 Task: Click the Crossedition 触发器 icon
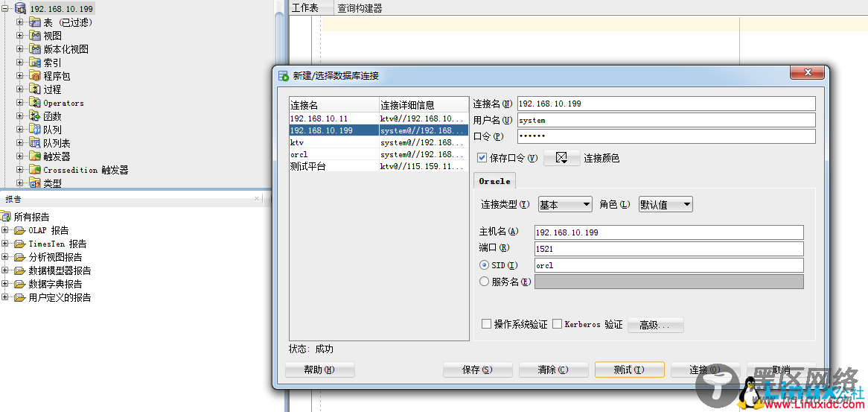click(x=35, y=170)
